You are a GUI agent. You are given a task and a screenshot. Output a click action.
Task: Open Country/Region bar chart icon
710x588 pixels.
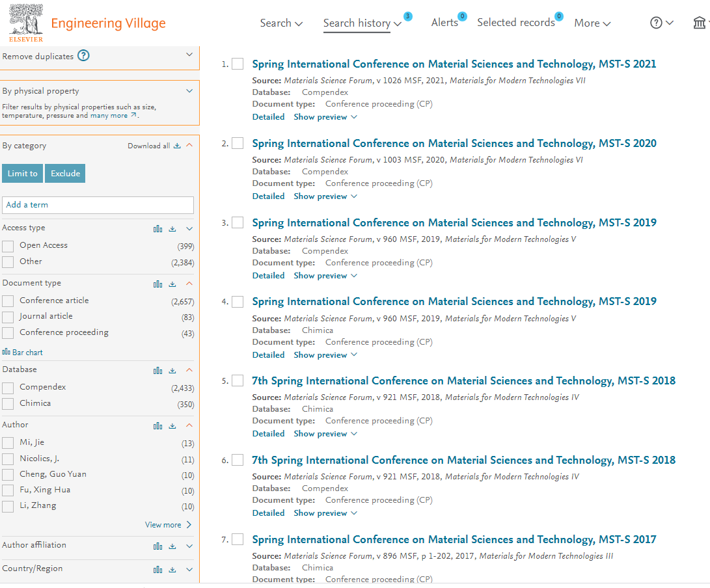[x=157, y=570]
